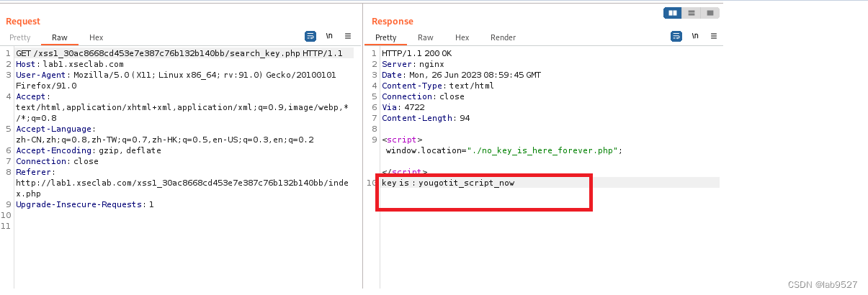Click the Upgrade-Insecure-Requests: 1 line

[85, 204]
